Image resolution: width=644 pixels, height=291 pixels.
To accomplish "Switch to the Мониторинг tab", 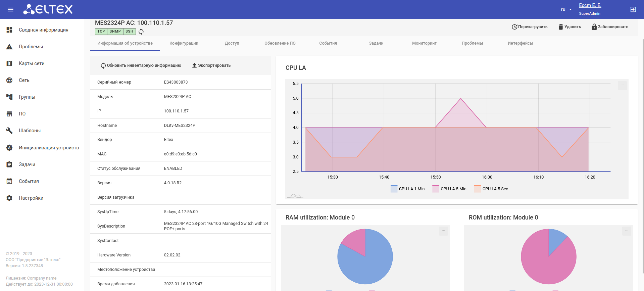I will (x=424, y=43).
